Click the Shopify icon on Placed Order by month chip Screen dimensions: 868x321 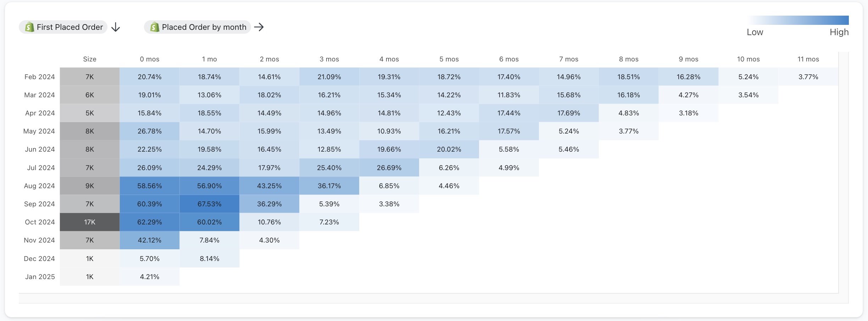click(154, 27)
